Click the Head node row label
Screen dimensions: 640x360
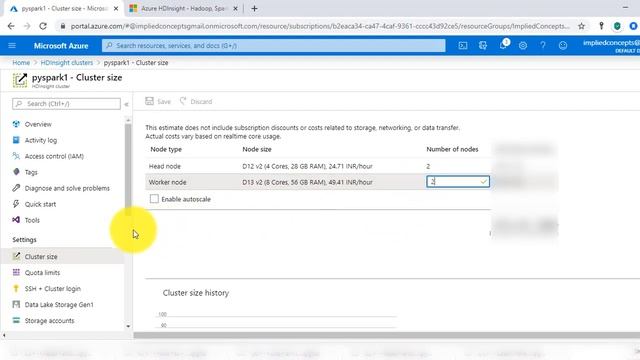(x=164, y=166)
